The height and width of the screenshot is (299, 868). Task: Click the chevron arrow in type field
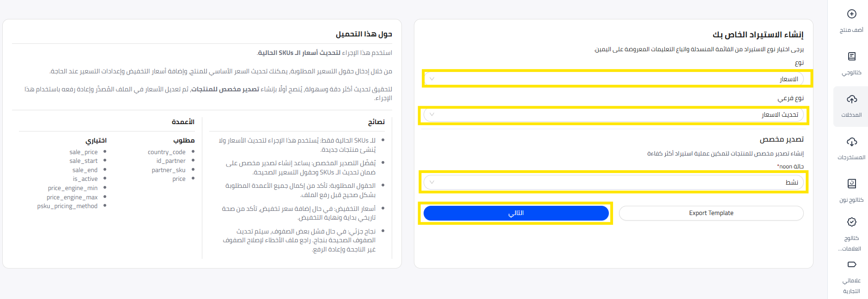coord(432,79)
